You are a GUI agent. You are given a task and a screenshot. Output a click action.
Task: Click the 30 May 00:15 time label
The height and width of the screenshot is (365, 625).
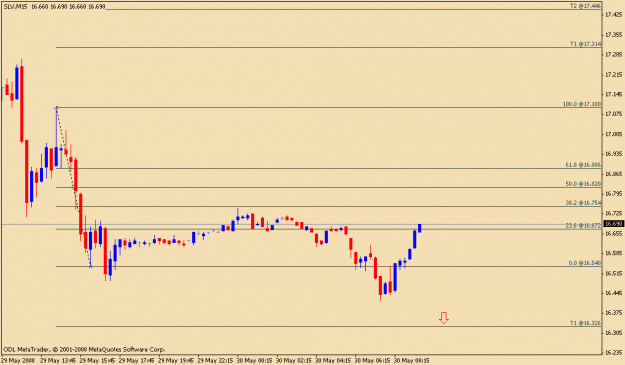pos(254,361)
